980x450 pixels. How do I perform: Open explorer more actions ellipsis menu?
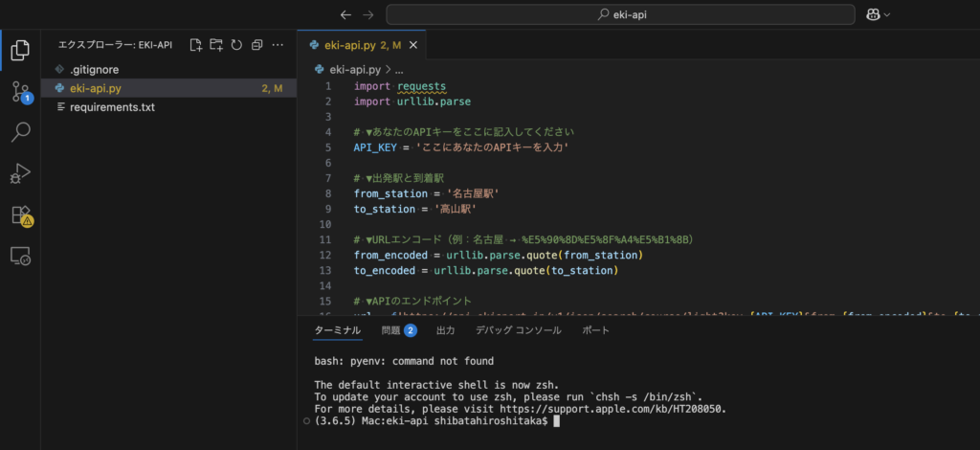tap(278, 45)
